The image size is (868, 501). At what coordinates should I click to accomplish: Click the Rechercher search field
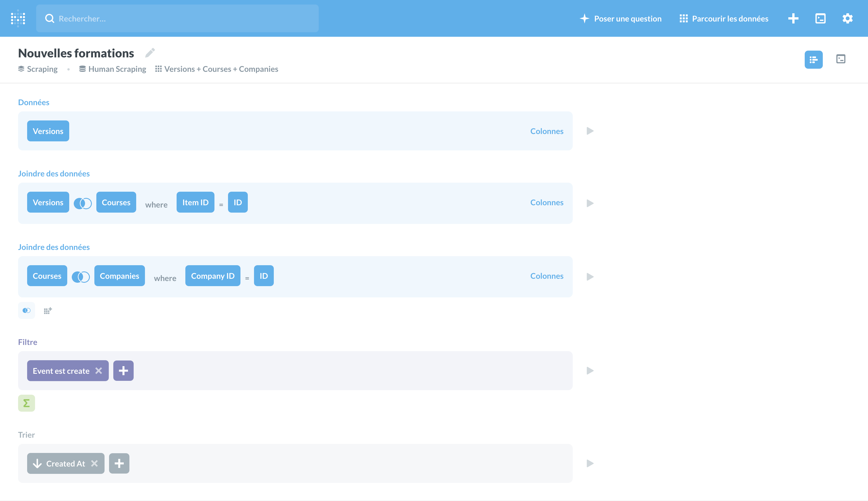tap(177, 19)
